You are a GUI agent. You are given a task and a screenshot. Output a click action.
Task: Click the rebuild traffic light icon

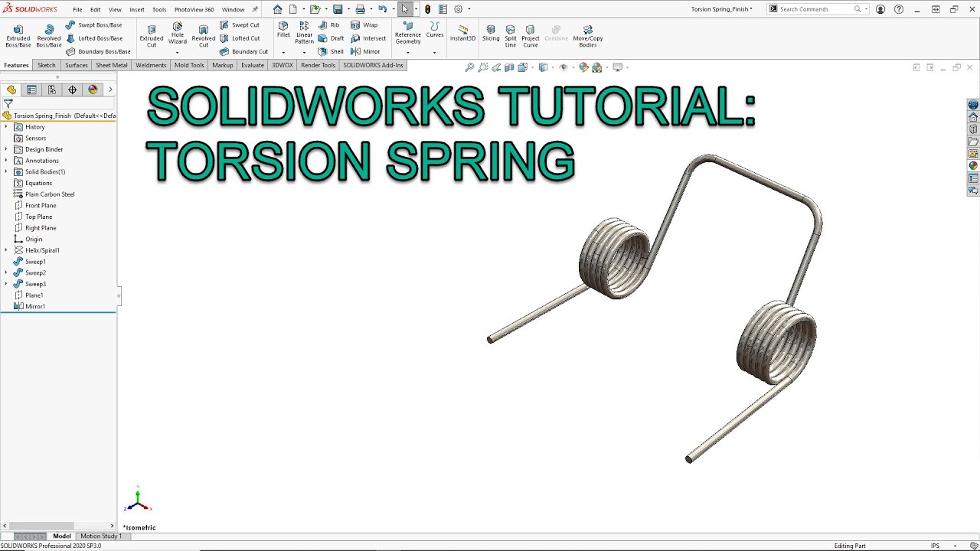pos(427,9)
